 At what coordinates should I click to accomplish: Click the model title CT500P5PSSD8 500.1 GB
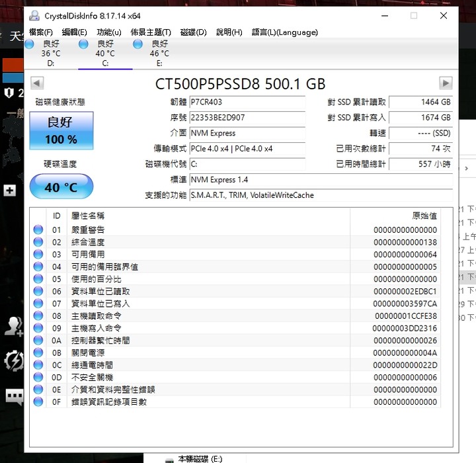click(x=240, y=84)
